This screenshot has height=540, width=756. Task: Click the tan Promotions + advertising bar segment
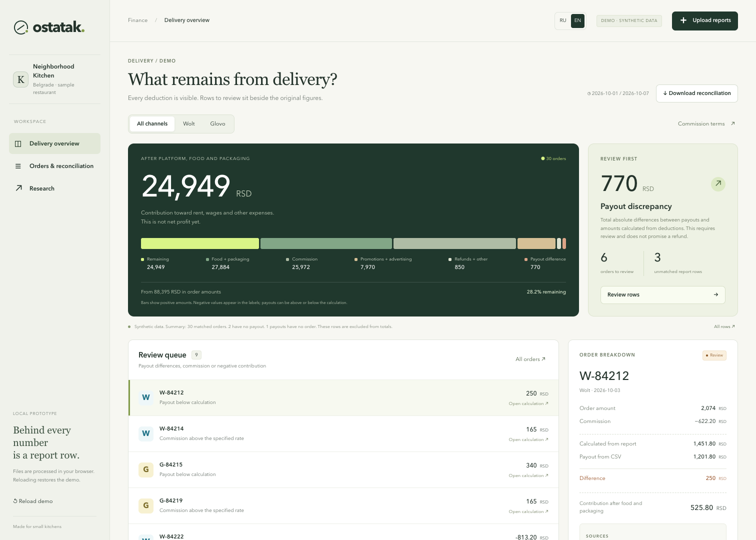(x=536, y=243)
